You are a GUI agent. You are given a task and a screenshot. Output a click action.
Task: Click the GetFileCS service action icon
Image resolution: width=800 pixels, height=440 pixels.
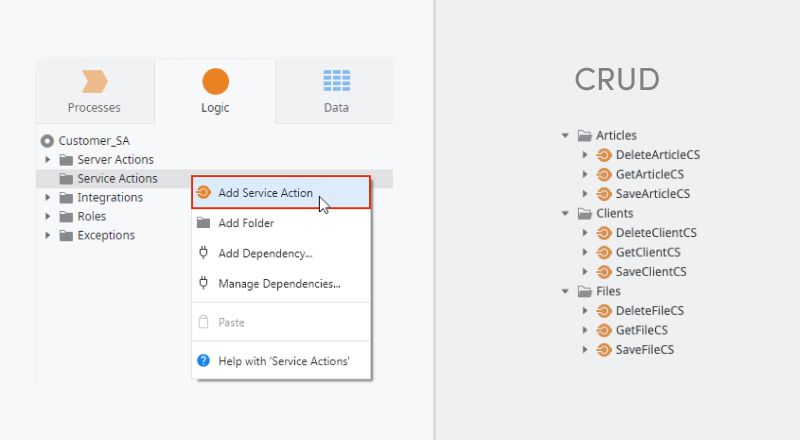(x=604, y=330)
